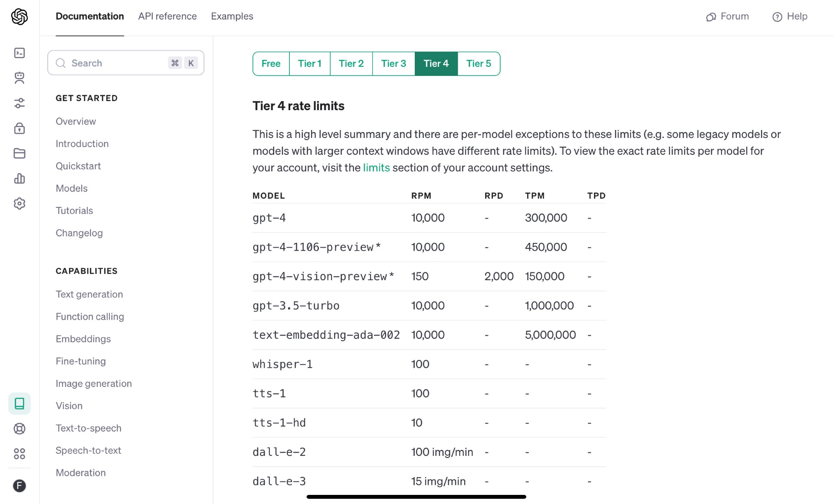Screen dimensions: 833x504
Task: Open the Settings gear icon
Action: tap(20, 203)
